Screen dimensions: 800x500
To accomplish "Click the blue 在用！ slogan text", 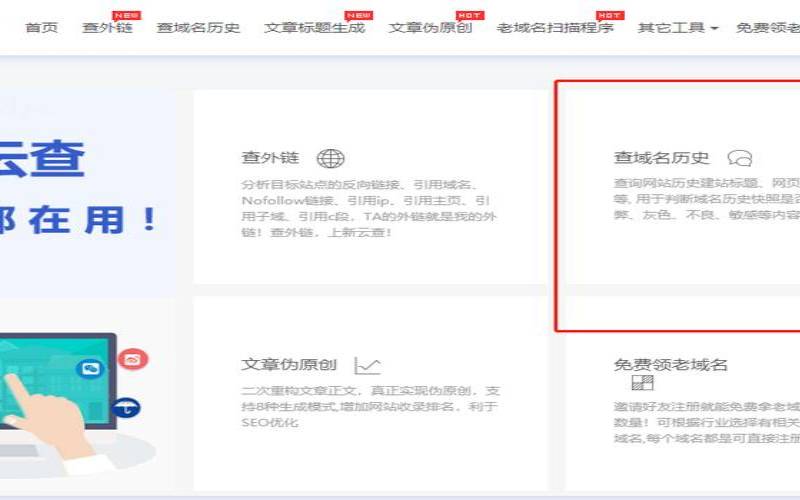I will pos(92,220).
